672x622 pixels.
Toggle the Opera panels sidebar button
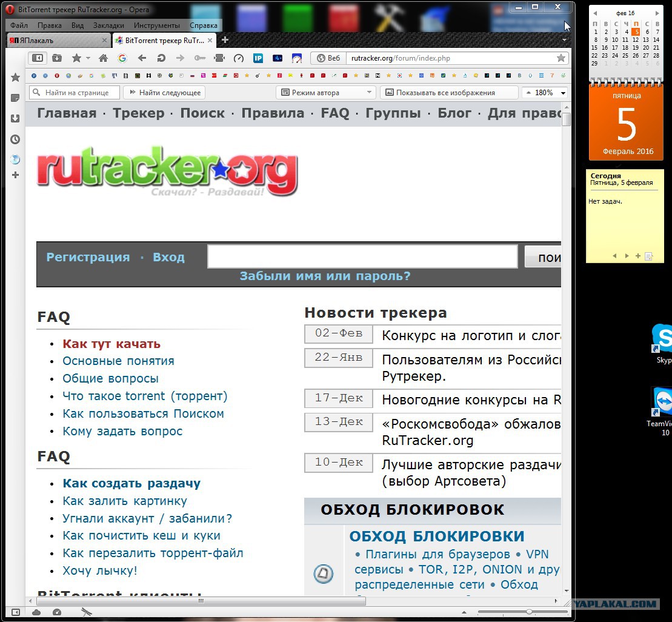click(38, 58)
